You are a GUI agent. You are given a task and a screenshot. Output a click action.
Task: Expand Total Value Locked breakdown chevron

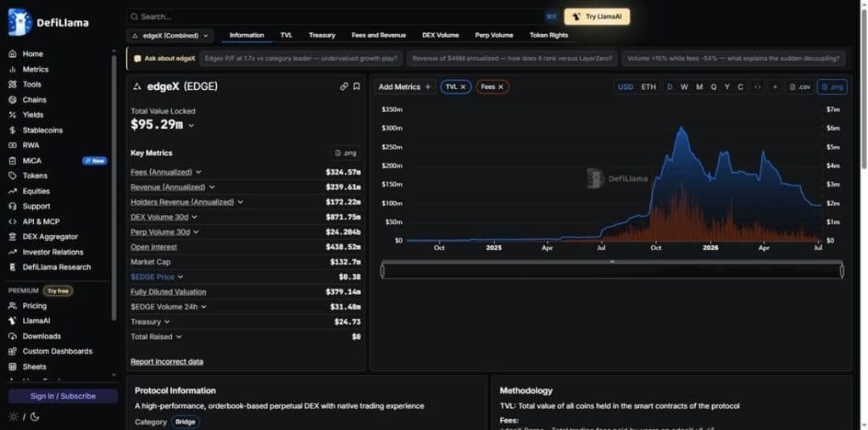coord(192,126)
